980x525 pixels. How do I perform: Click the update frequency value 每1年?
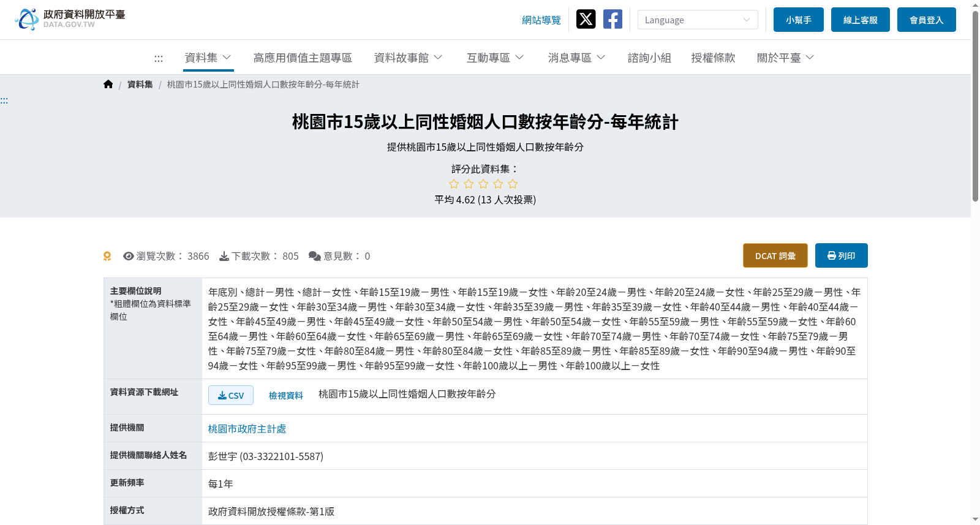click(221, 484)
